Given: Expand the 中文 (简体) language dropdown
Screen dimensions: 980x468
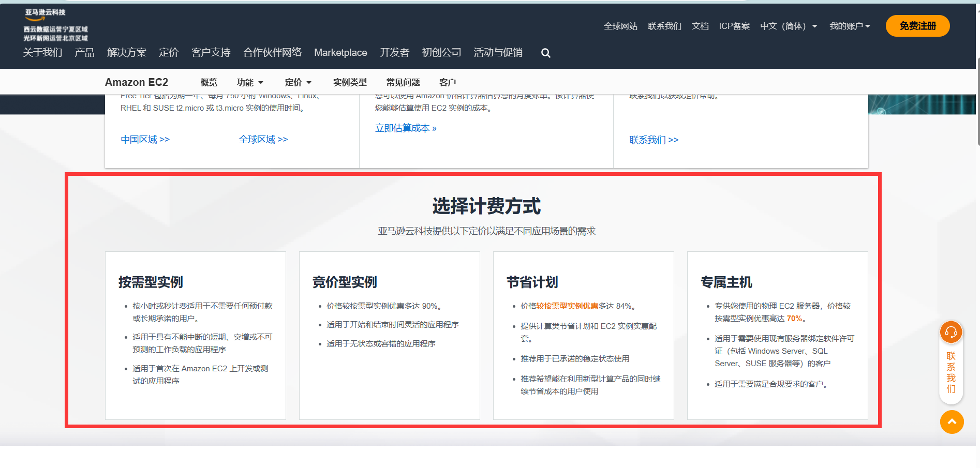Looking at the screenshot, I should (x=789, y=26).
